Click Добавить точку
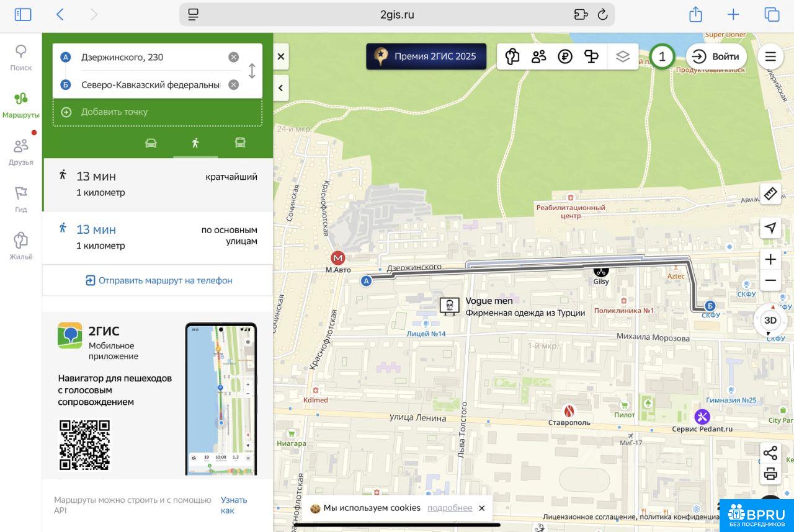794x532 pixels. (x=158, y=112)
